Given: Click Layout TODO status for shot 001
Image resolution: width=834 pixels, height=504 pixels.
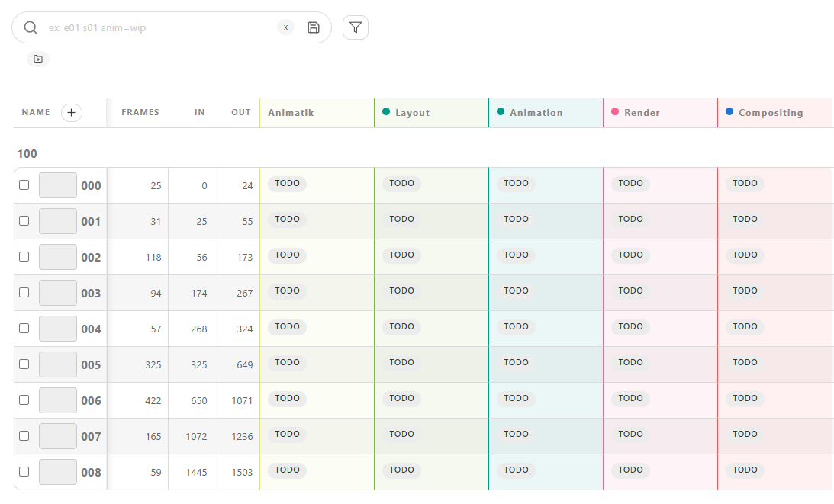Looking at the screenshot, I should [x=401, y=219].
